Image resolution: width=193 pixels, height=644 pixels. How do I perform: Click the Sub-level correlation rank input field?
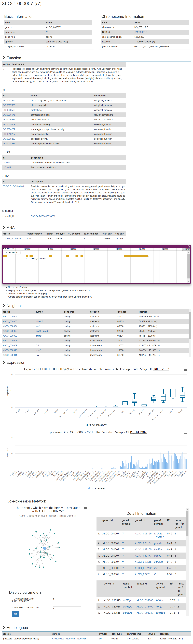coord(67,608)
